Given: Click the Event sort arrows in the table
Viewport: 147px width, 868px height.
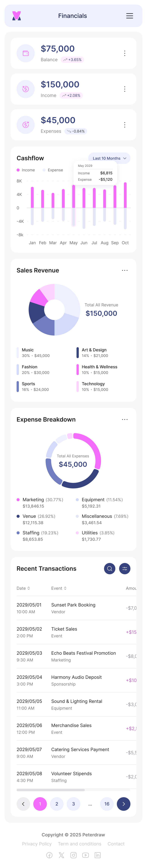Looking at the screenshot, I should (65, 588).
